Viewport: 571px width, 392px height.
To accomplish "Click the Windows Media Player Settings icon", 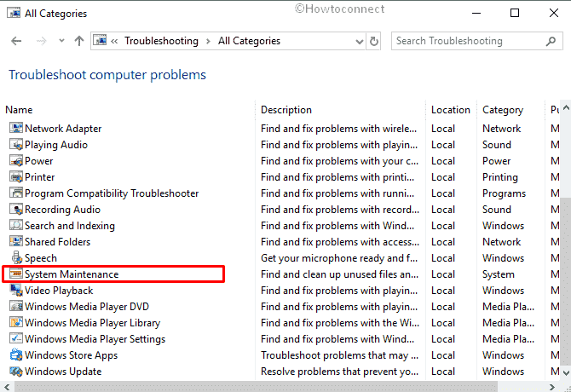I will [x=16, y=338].
